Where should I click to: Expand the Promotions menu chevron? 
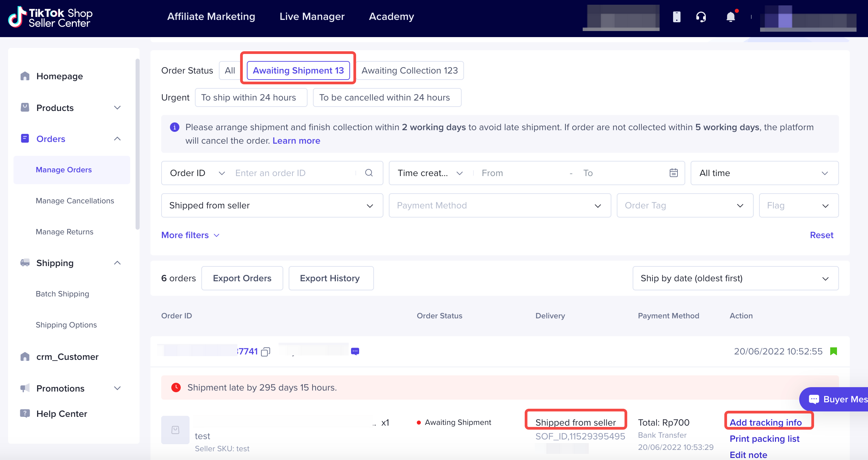click(117, 388)
